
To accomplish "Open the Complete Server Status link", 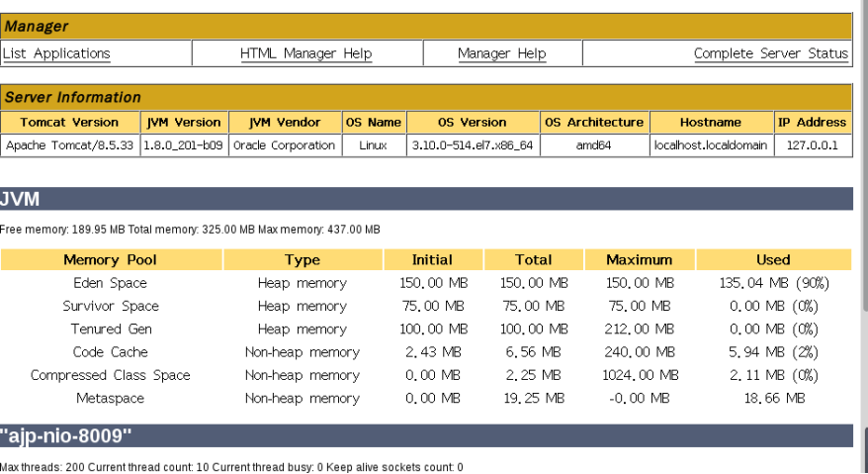I will 770,53.
